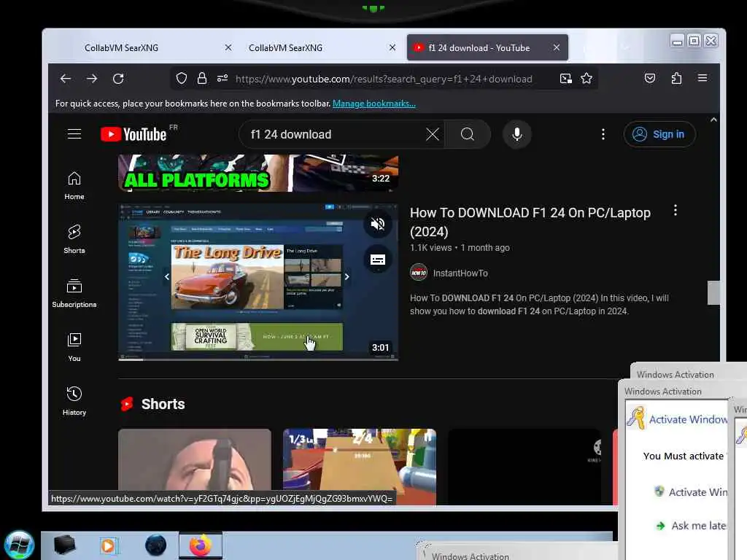Select the f1 24 download YouTube tab
This screenshot has height=560, width=747.
pyautogui.click(x=479, y=47)
